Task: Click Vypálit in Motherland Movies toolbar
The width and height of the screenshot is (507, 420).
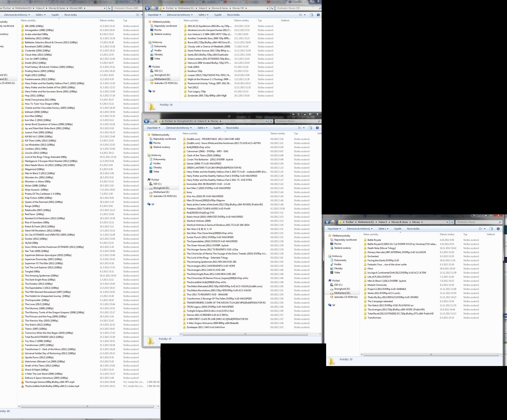Action: [398, 229]
